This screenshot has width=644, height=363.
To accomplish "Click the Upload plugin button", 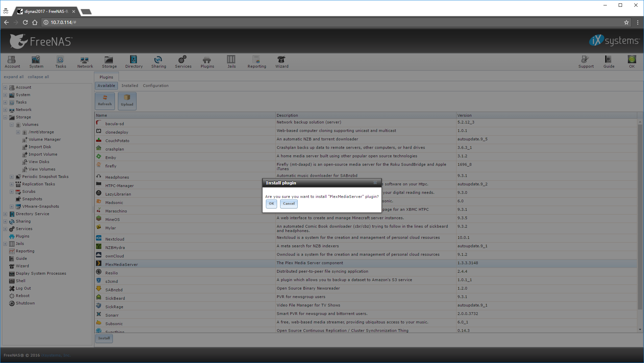I will point(127,101).
